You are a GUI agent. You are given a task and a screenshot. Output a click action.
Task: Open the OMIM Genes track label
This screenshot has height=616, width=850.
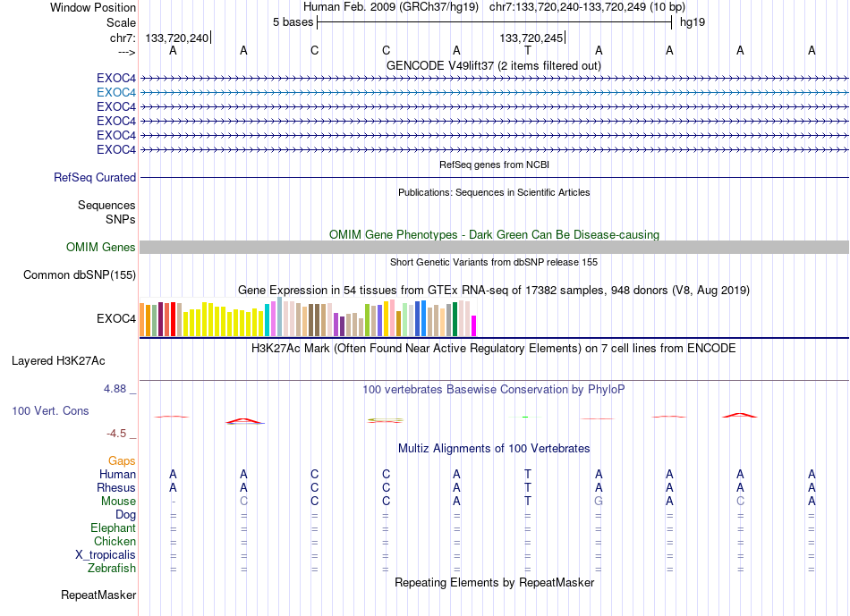[x=100, y=247]
